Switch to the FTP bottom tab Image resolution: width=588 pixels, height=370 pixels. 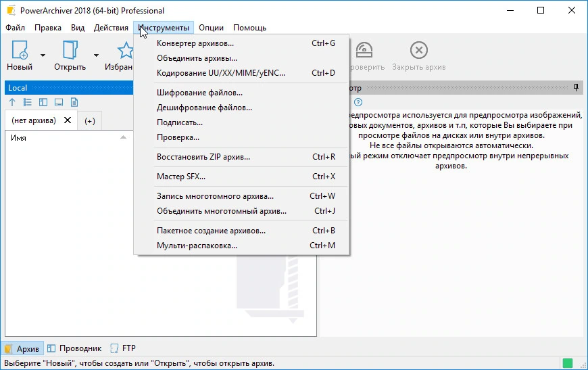tap(123, 348)
